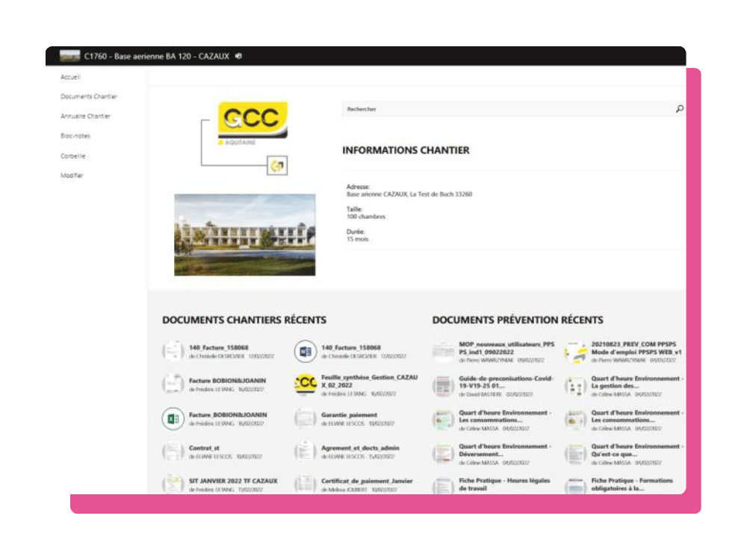Screen dimensions: 747x560
Task: Open the Documents Chantier page
Action: pyautogui.click(x=89, y=96)
